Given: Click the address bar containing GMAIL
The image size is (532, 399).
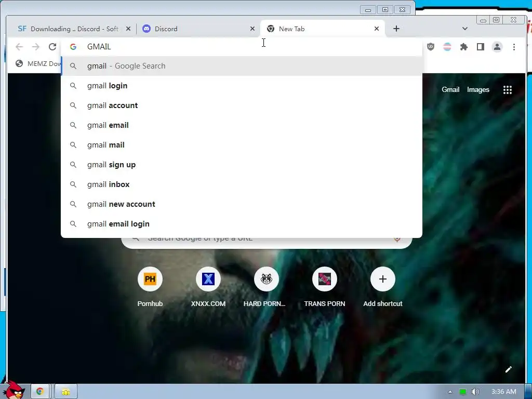Looking at the screenshot, I should (x=242, y=47).
